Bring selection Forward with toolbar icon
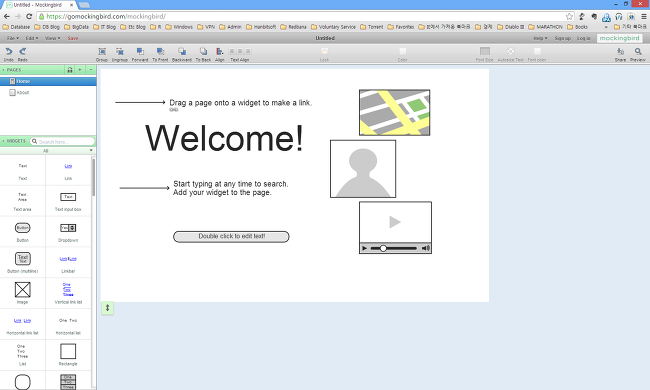Viewport: 650px width, 390px height. point(140,51)
